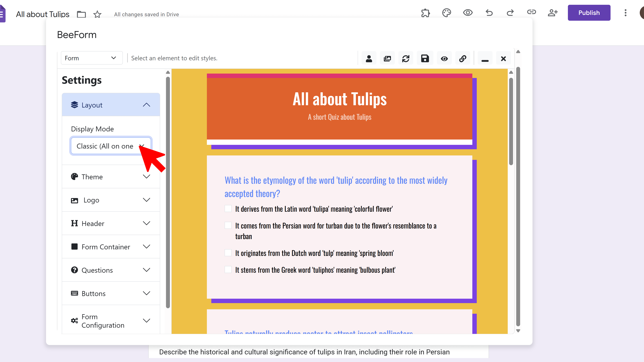This screenshot has width=644, height=362.
Task: Open the theme palette icon in top bar
Action: [446, 13]
